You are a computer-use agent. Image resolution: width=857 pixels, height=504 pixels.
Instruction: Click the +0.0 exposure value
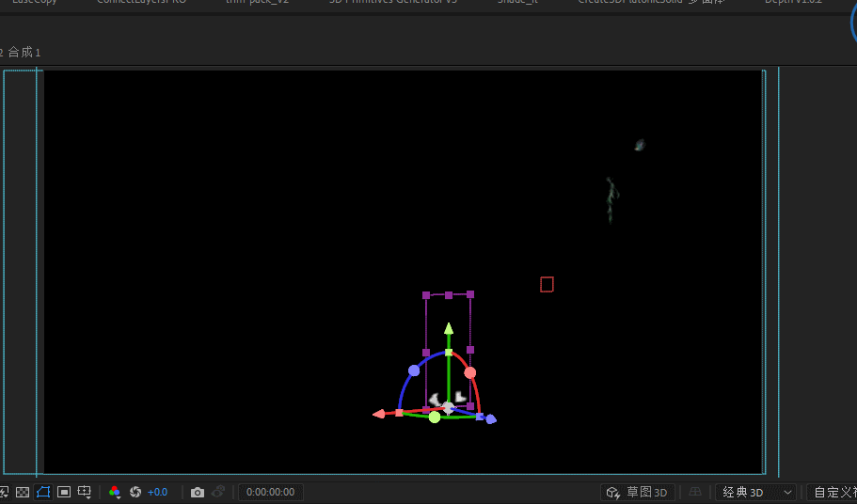[157, 492]
